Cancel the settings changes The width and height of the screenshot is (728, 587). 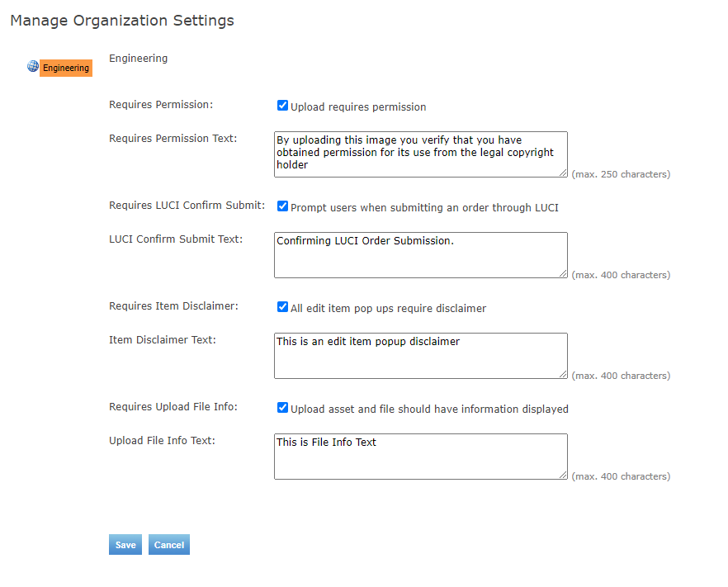pos(169,545)
